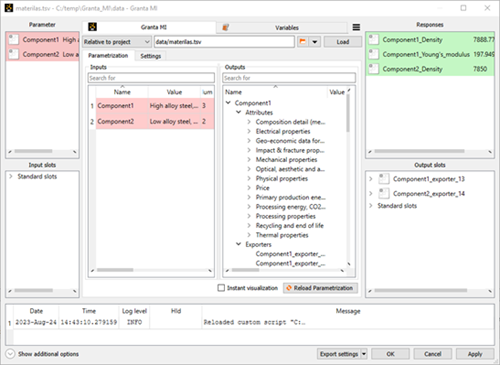Expand the Physical properties node
Image resolution: width=500 pixels, height=365 pixels.
tap(249, 178)
